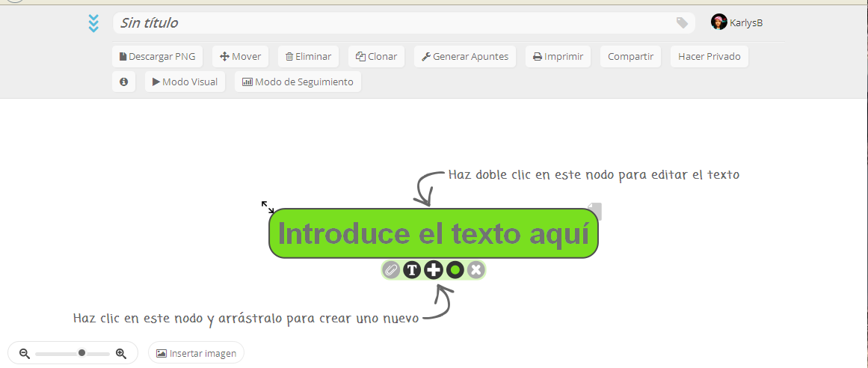Open node color picker green circle

point(455,271)
